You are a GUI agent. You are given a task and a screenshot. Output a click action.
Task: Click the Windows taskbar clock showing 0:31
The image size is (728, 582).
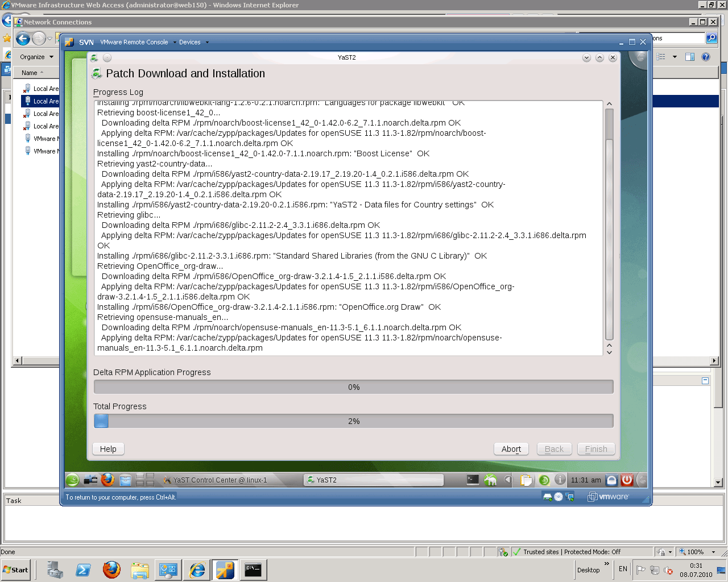click(x=696, y=570)
